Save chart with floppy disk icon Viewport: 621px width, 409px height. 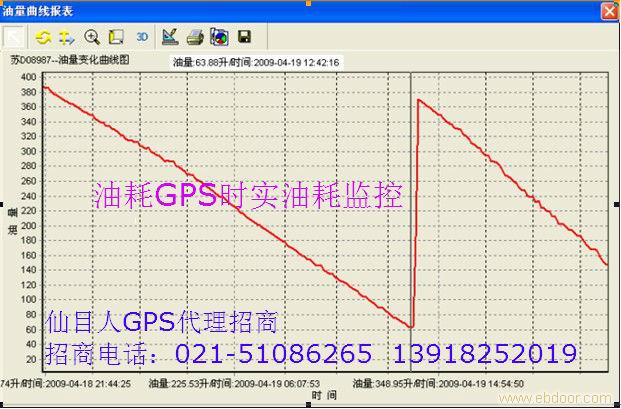tap(244, 38)
